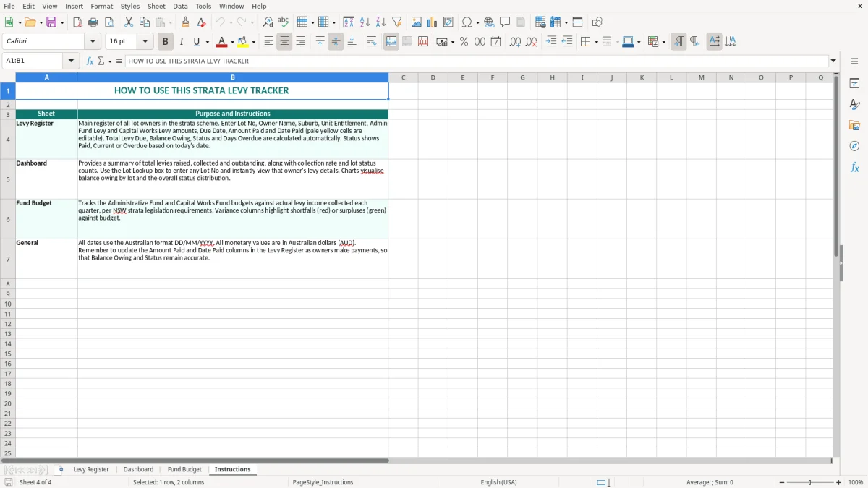Open Paste options dropdown arrow
This screenshot has height=488, width=868.
click(170, 22)
